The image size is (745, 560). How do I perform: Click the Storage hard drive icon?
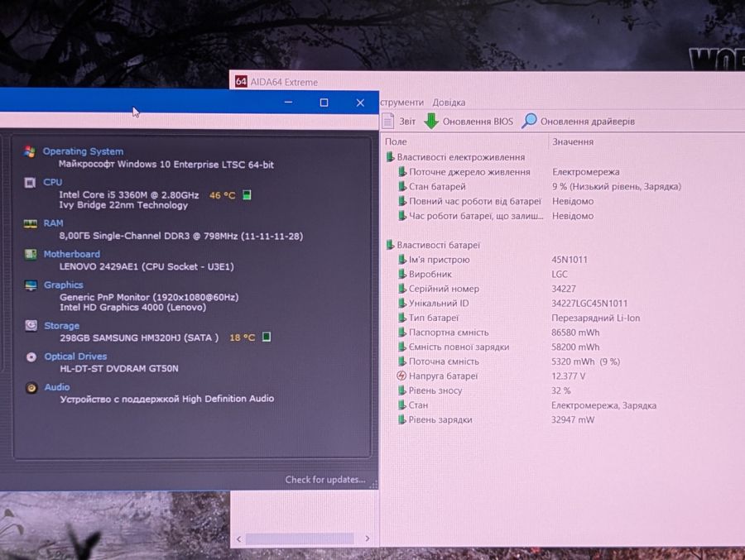31,325
